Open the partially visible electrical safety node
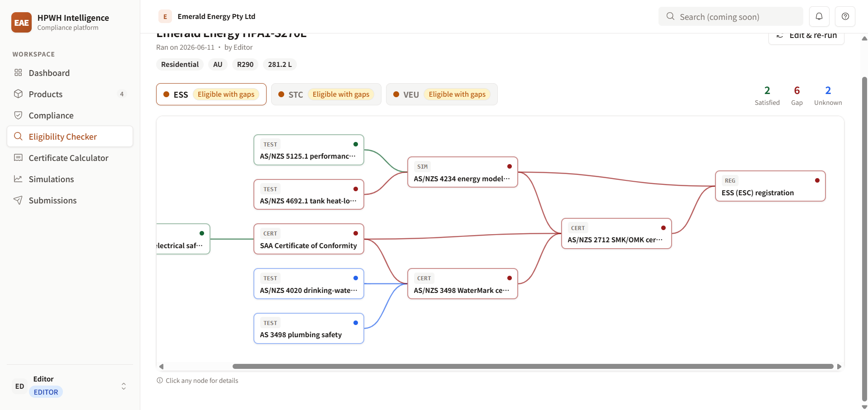This screenshot has width=868, height=410. (183, 239)
